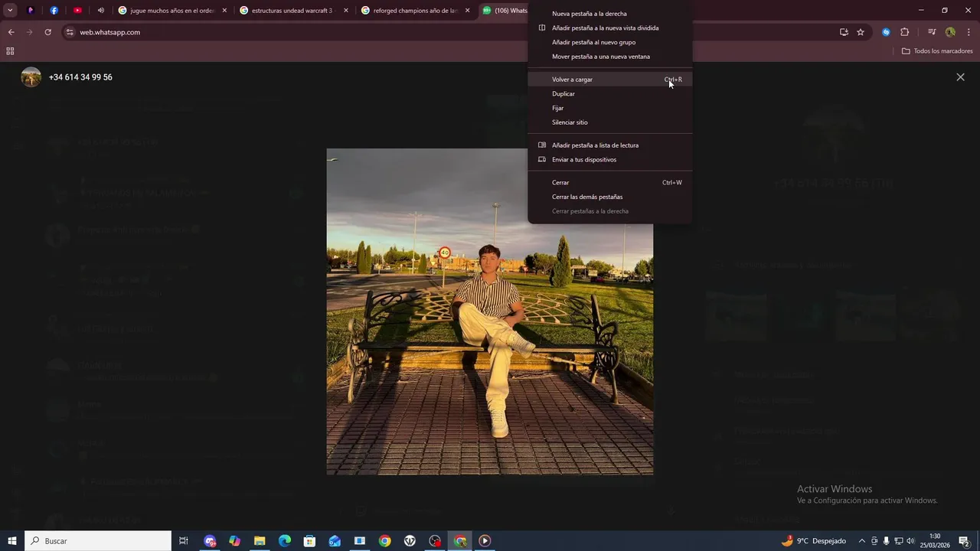The width and height of the screenshot is (980, 551).
Task: Go back with the browser back arrow
Action: [11, 32]
